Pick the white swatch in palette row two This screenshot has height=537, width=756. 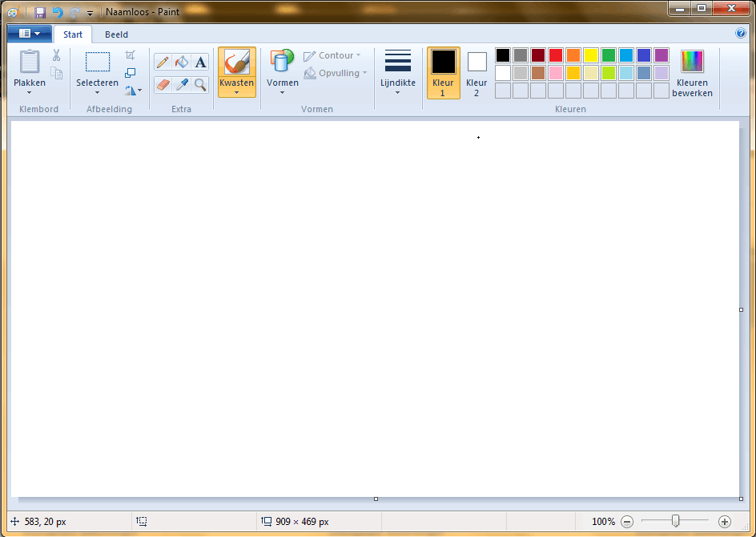pos(502,73)
